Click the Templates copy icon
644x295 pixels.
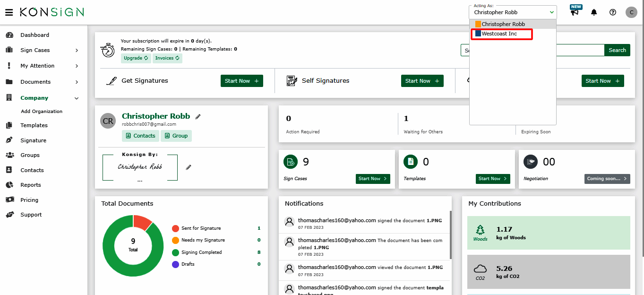[9, 125]
